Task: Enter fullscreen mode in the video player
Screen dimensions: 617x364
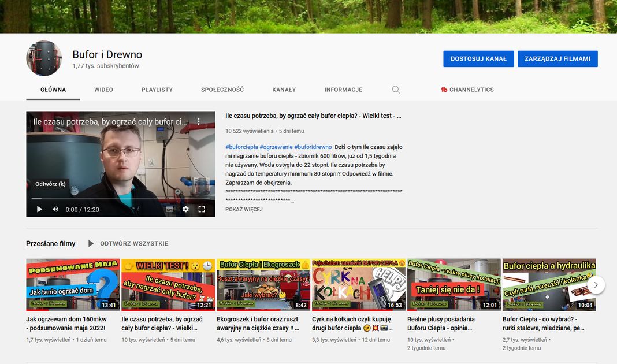Action: click(x=202, y=209)
